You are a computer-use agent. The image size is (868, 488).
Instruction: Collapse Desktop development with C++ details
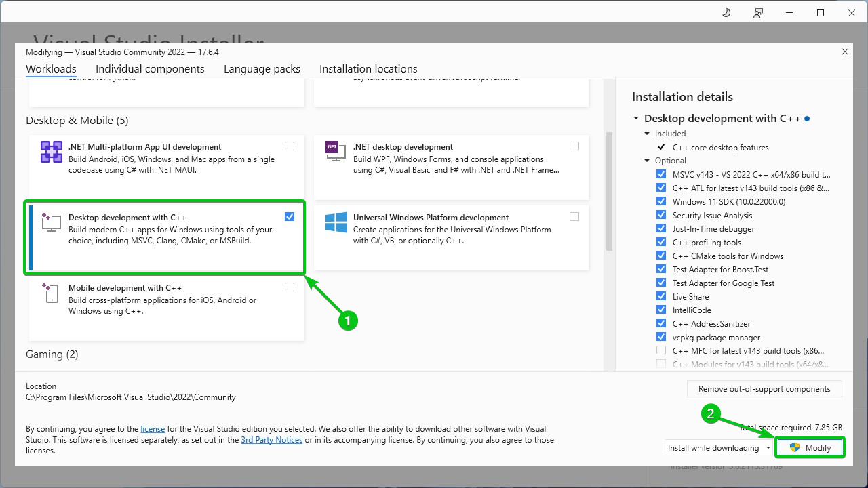coord(636,118)
